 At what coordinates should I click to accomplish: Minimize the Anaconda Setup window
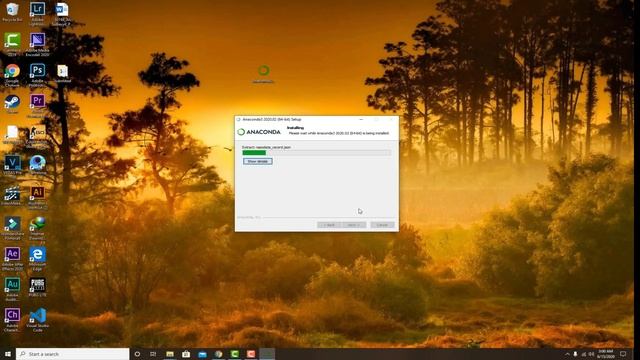point(361,120)
